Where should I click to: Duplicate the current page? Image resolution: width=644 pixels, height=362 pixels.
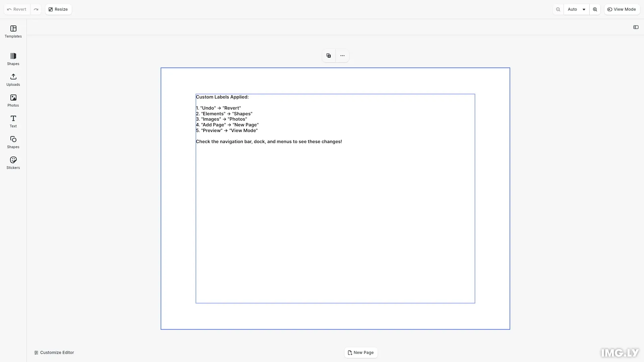tap(328, 55)
